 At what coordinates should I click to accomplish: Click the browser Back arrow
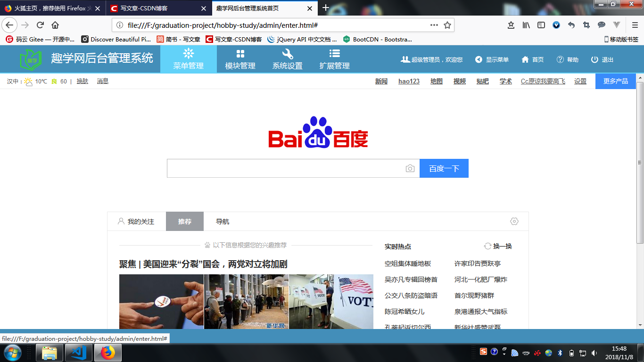coord(10,25)
